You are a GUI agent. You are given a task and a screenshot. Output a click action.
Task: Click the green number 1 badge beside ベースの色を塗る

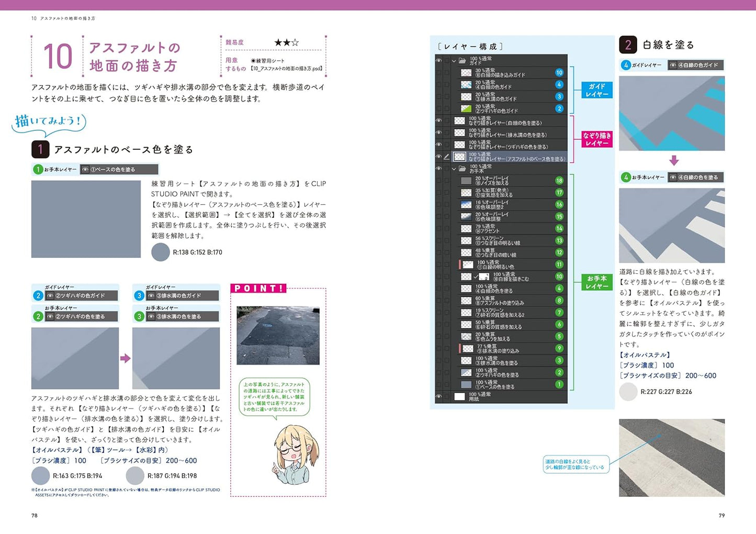pyautogui.click(x=559, y=384)
